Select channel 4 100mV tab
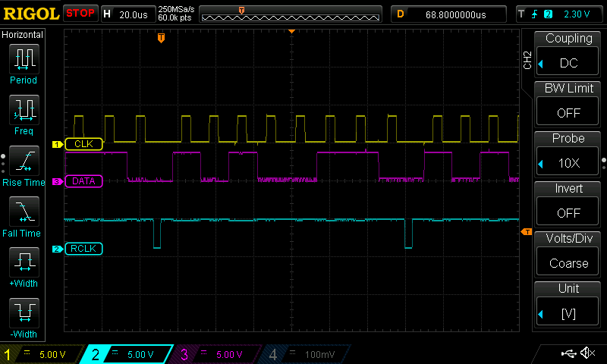The height and width of the screenshot is (364, 607). 306,354
